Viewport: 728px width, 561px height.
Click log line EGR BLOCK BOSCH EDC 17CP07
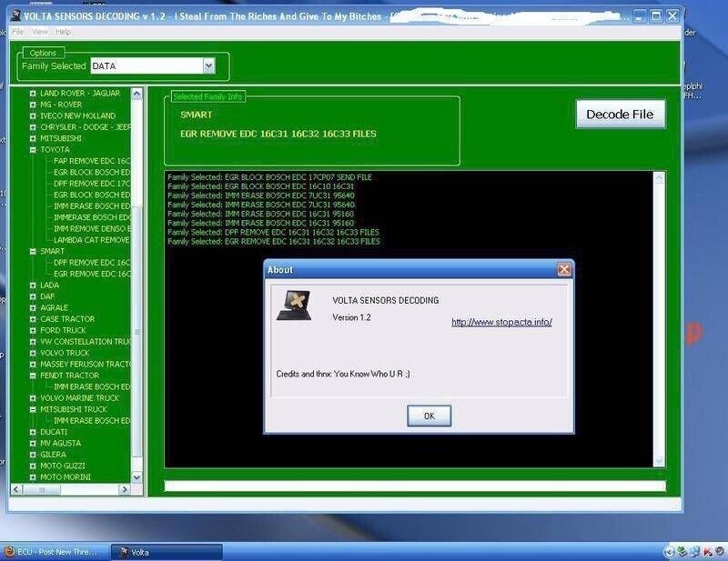tap(269, 177)
